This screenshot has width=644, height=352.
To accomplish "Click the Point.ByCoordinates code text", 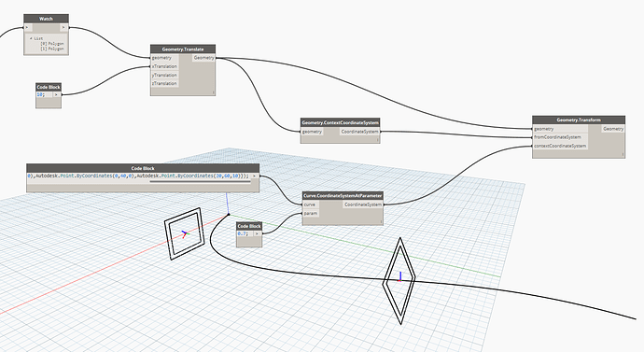I will tap(138, 176).
